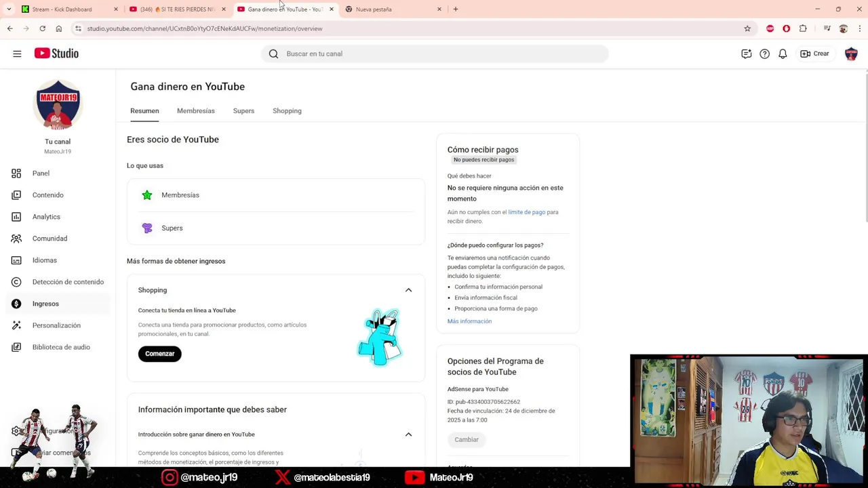Click the Crear button
Screen dimensions: 868x488
tap(814, 54)
